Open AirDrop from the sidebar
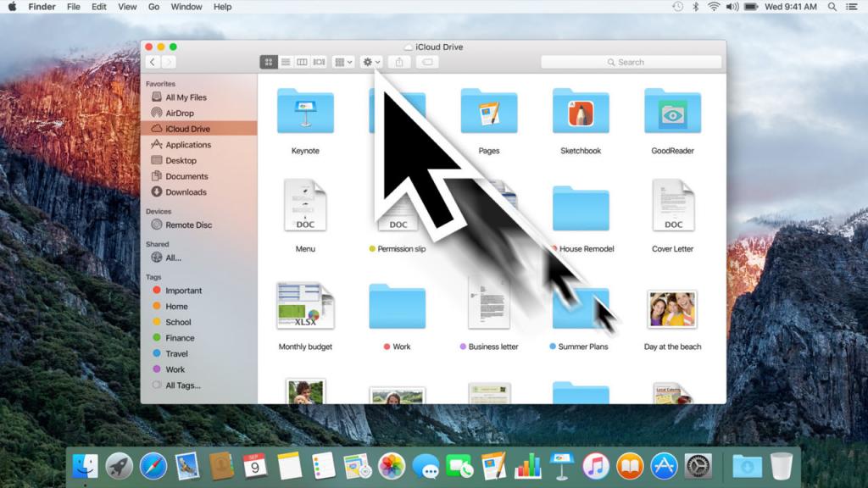The width and height of the screenshot is (868, 488). click(x=182, y=113)
